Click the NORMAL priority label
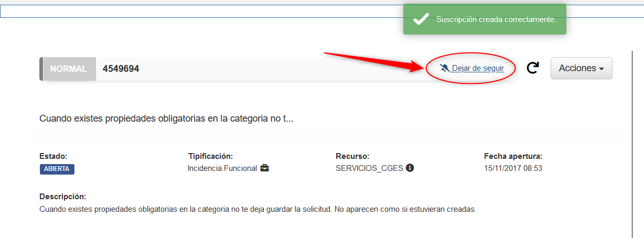644x238 pixels. point(68,69)
